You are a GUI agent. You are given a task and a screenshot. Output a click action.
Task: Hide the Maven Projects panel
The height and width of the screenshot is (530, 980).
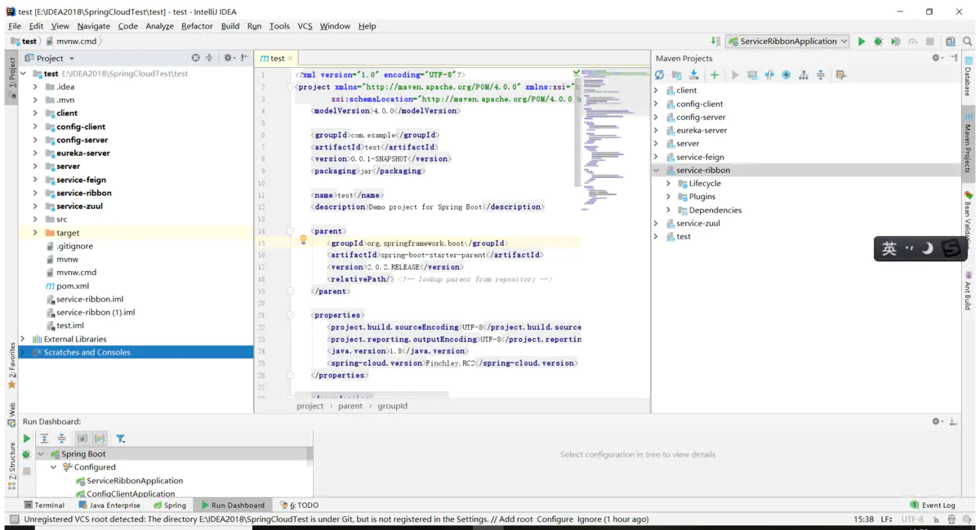pyautogui.click(x=954, y=58)
